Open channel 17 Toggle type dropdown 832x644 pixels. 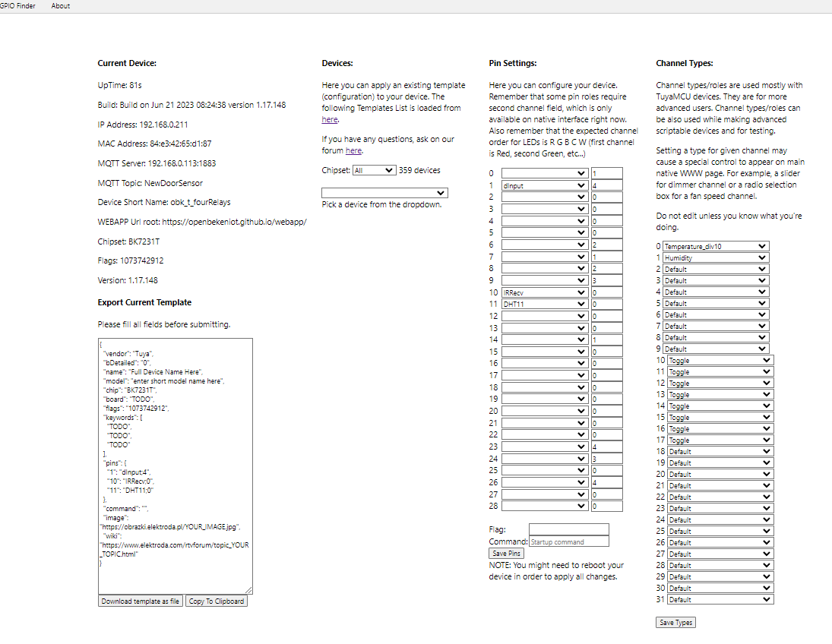click(x=720, y=440)
